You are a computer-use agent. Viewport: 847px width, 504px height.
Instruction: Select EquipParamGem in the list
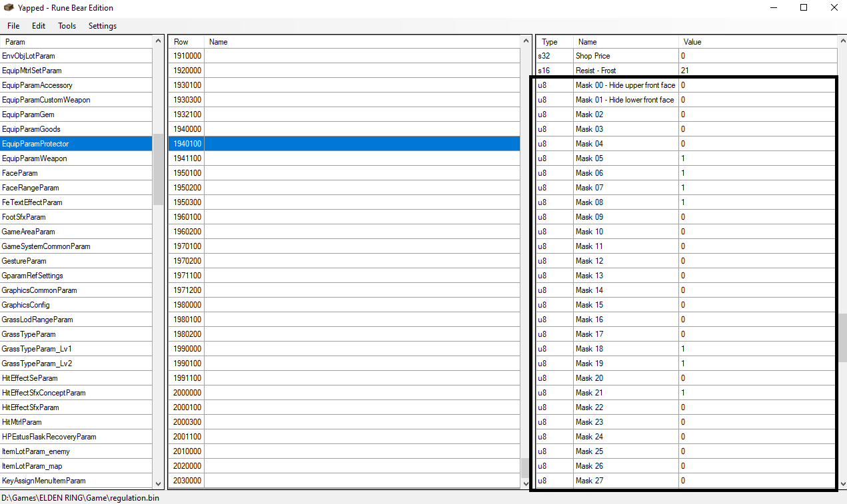76,115
